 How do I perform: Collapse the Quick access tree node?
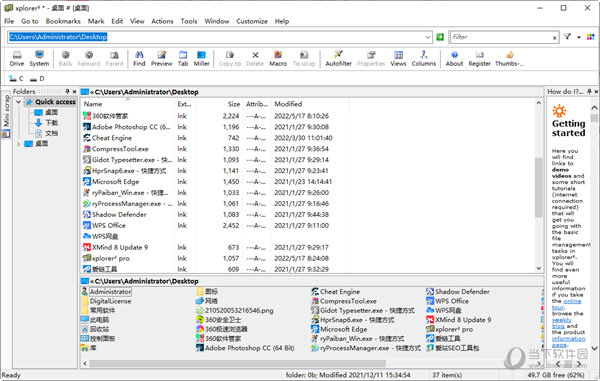click(18, 102)
